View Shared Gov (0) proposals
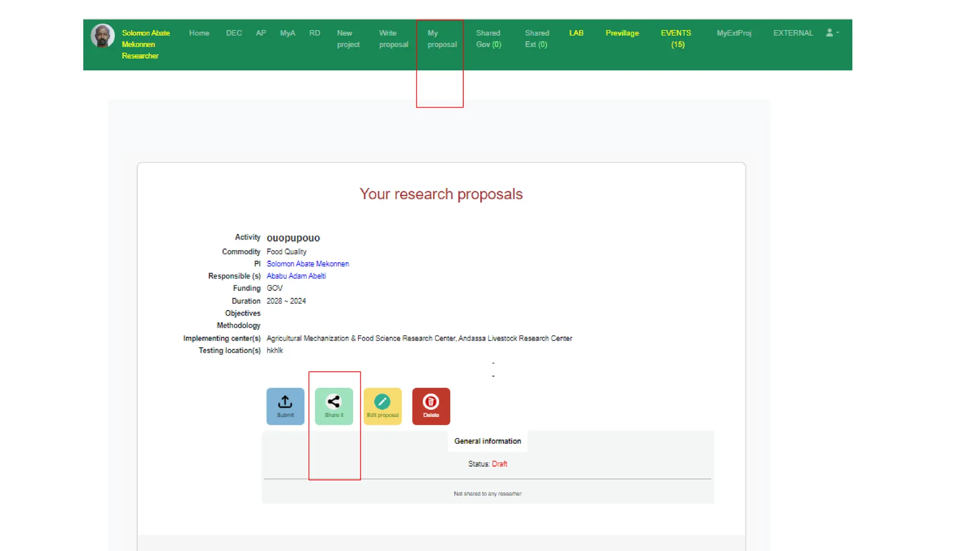The width and height of the screenshot is (980, 551). pos(488,39)
